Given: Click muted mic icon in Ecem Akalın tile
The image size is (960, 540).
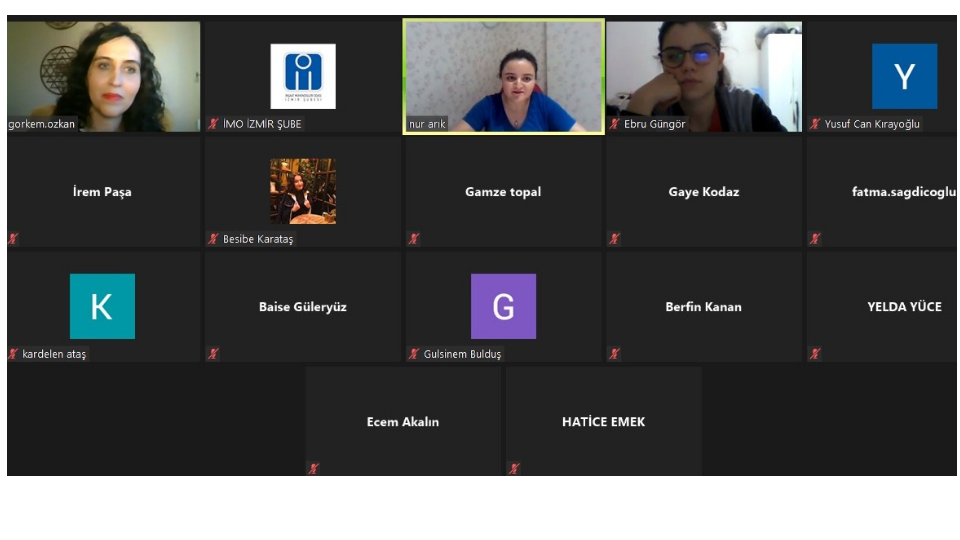Looking at the screenshot, I should pos(313,469).
